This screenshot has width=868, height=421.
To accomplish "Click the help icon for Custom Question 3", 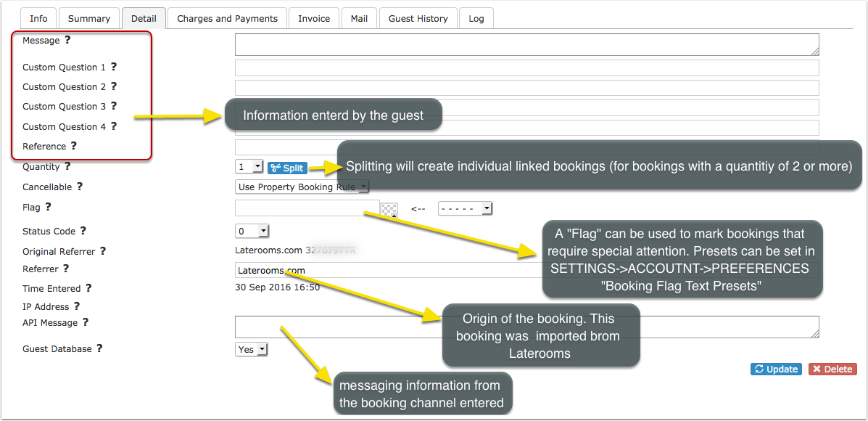I will pyautogui.click(x=114, y=106).
